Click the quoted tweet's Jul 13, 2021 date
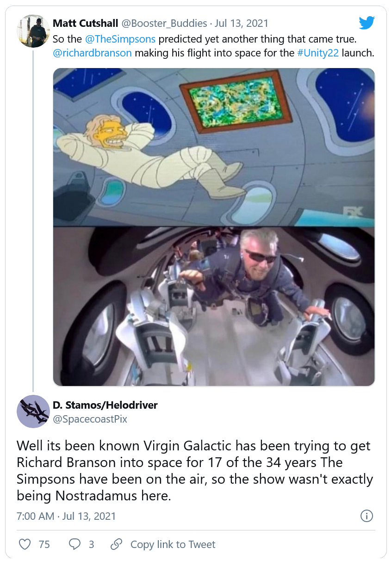Screen dimensions: 392x567 241,23
